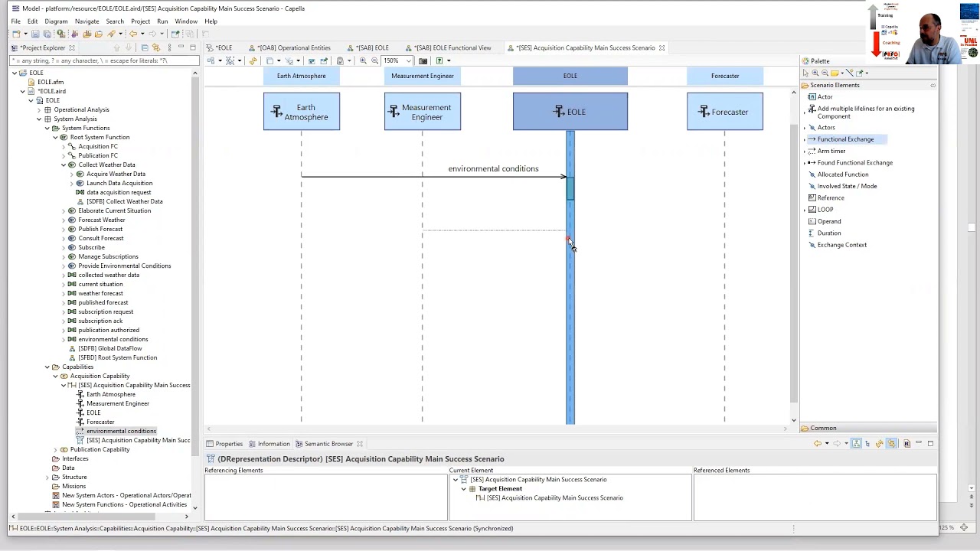Viewport: 980px width, 551px height.
Task: Open the zoom level 150% combo box
Action: click(x=397, y=60)
